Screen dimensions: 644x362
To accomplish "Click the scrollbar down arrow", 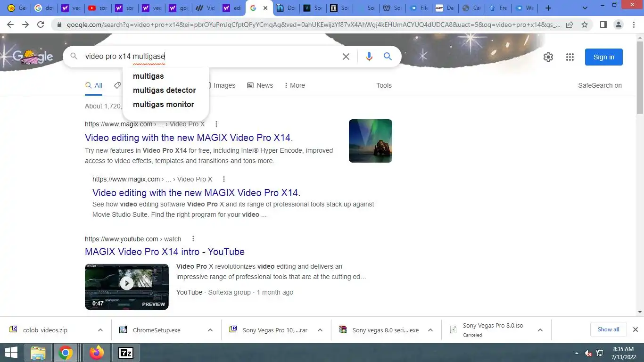I will pos(640,312).
